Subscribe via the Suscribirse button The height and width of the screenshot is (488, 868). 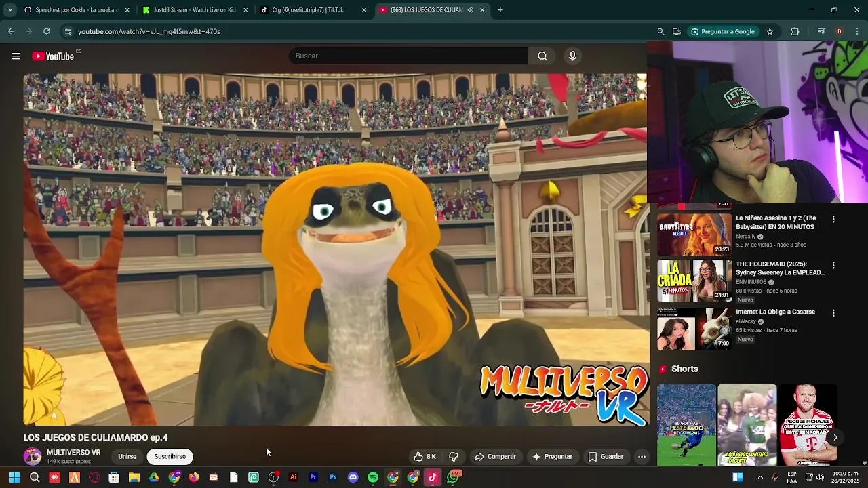[170, 457]
